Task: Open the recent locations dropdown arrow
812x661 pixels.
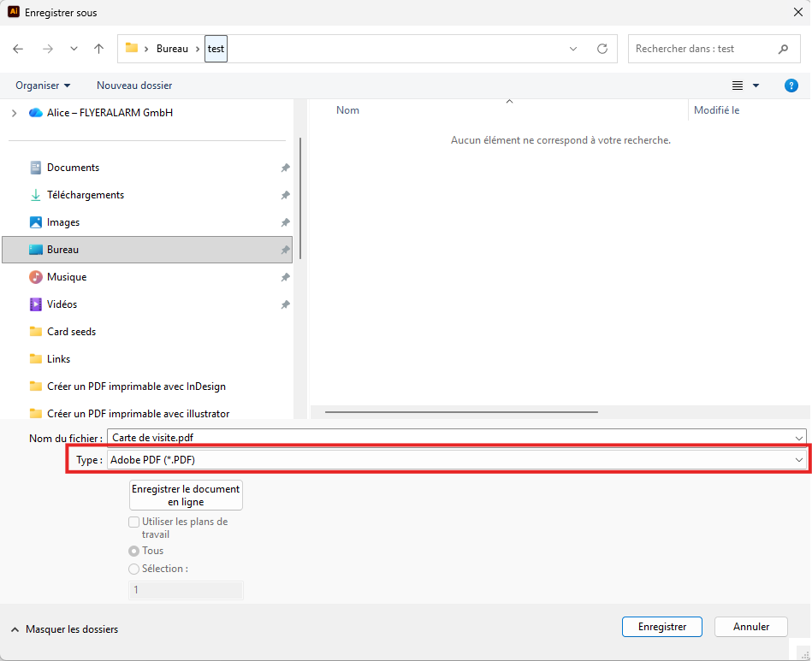Action: [74, 49]
